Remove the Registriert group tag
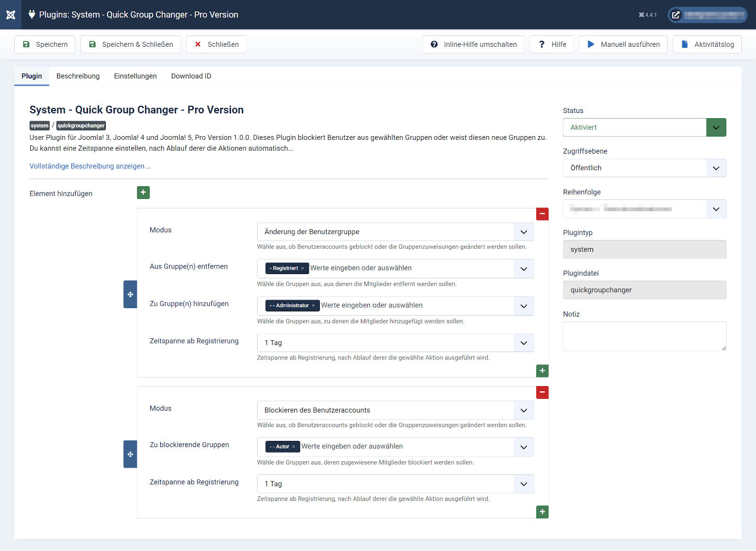Viewport: 756px width, 551px height. point(303,268)
